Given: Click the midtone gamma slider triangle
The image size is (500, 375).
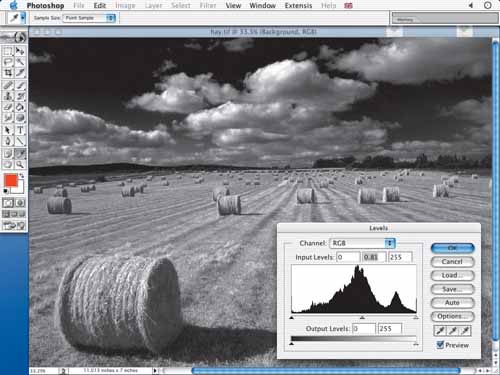Looking at the screenshot, I should [x=362, y=318].
